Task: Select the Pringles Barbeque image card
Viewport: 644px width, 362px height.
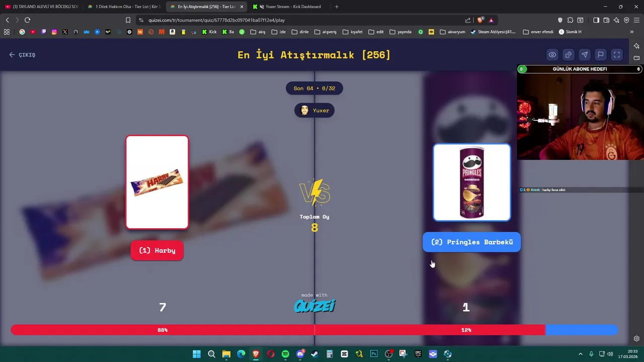Action: (472, 183)
